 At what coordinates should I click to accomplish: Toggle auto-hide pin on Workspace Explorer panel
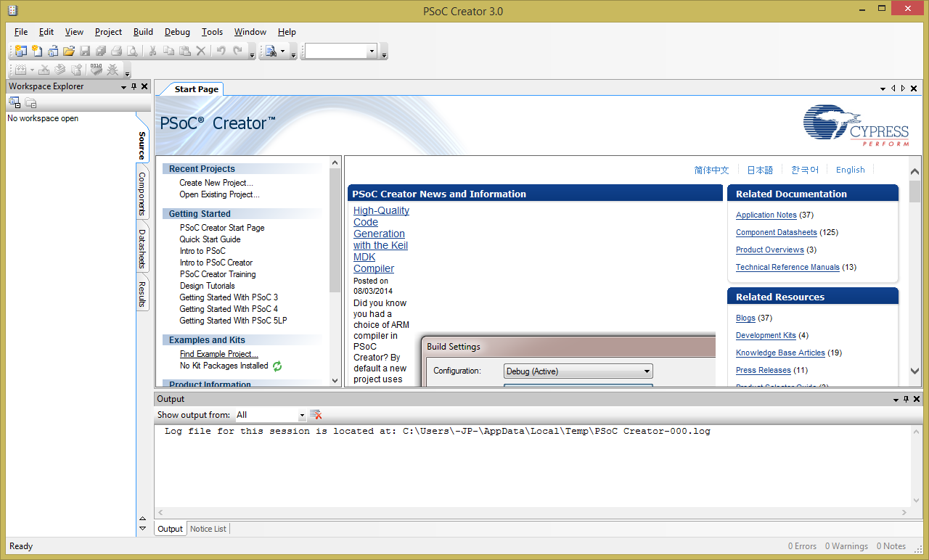click(x=134, y=86)
